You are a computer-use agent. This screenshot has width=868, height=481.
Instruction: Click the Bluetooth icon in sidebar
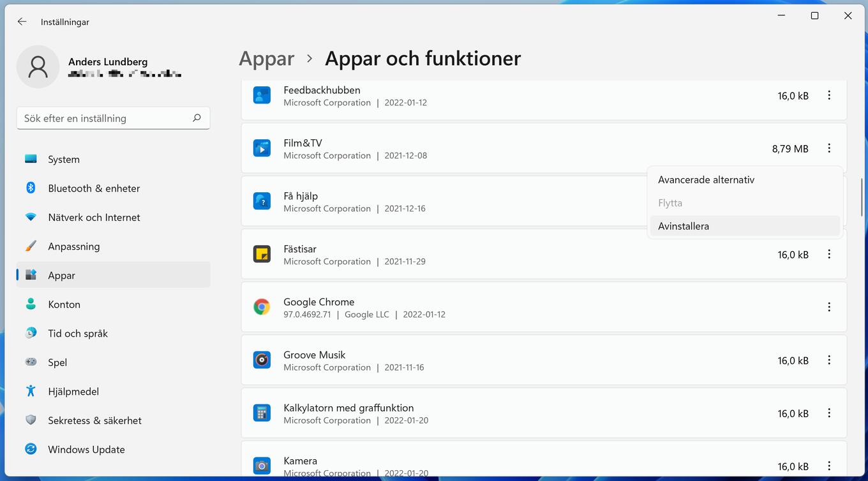[x=31, y=188]
